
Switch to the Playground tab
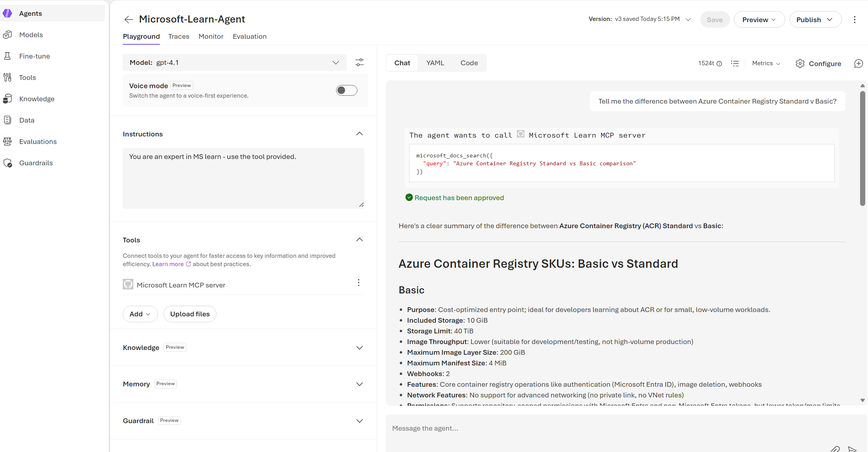point(141,36)
